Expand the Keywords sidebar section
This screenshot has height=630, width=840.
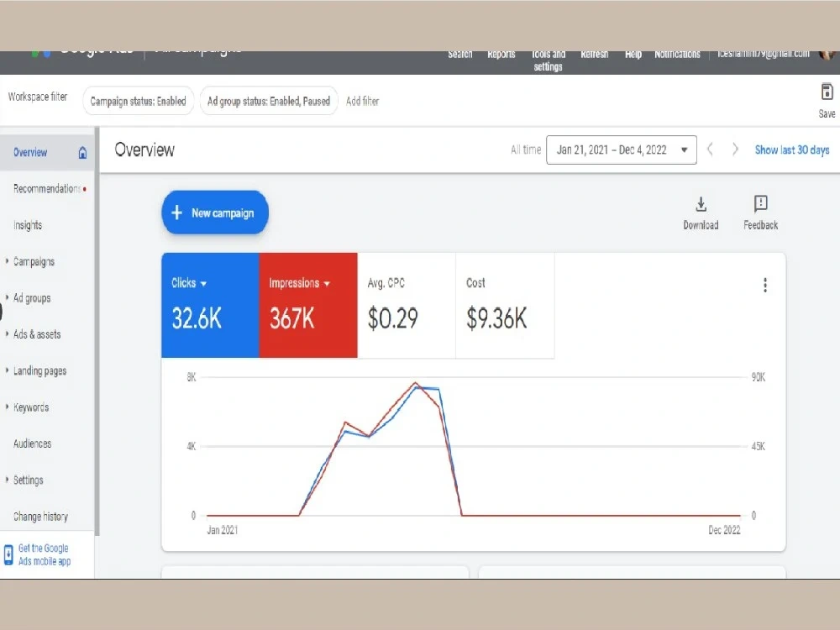point(7,407)
